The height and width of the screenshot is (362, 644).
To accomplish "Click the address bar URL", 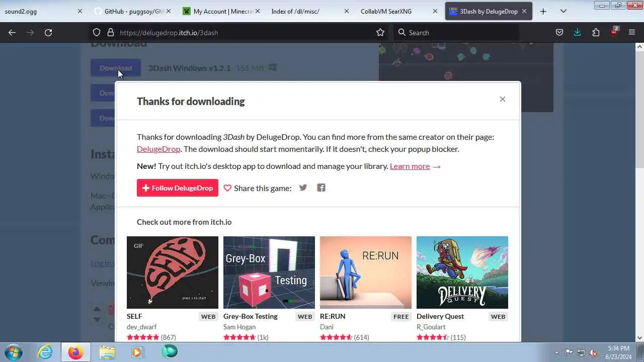I will point(169,33).
